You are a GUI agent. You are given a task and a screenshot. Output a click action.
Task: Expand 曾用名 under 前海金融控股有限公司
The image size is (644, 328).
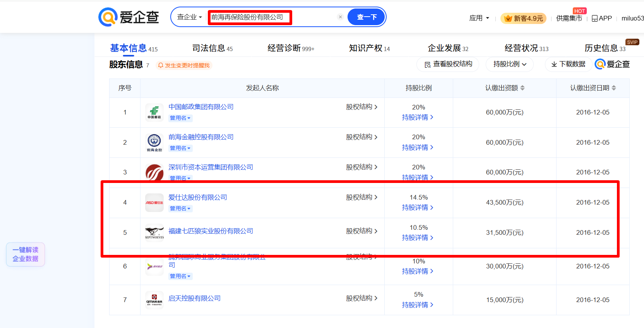pos(180,148)
